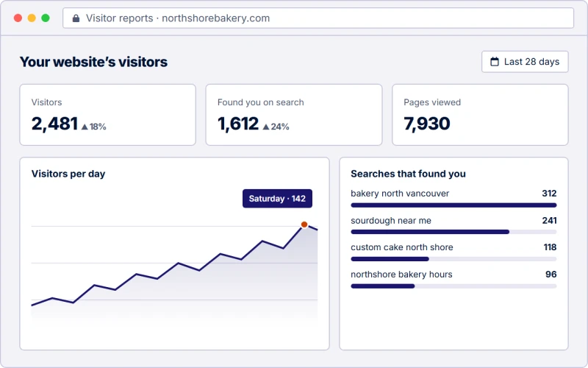Click the 2,481 visitors number
588x368 pixels.
point(54,124)
